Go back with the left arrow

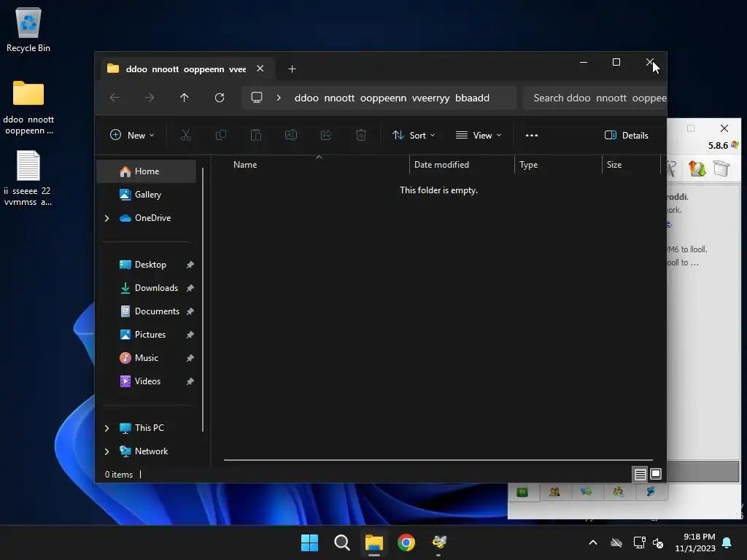tap(115, 98)
